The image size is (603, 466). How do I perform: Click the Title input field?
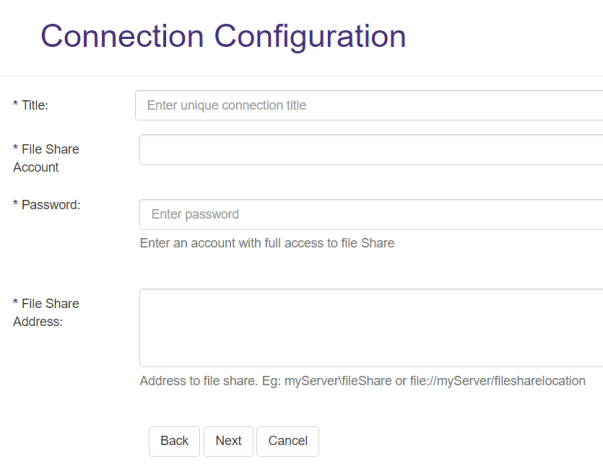[368, 105]
